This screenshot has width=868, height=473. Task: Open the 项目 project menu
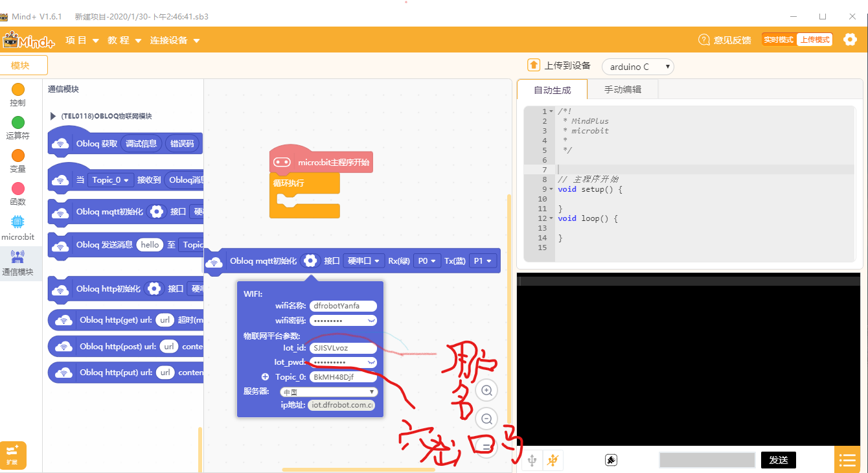82,40
